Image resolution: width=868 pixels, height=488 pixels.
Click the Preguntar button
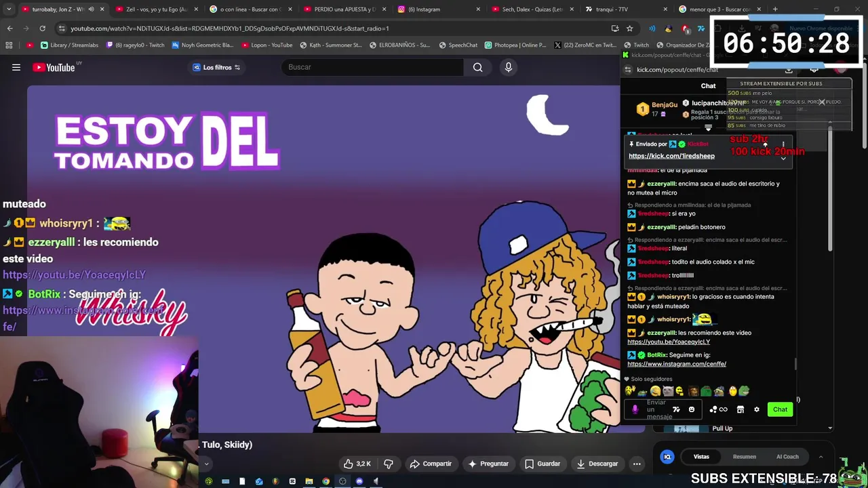click(x=488, y=464)
